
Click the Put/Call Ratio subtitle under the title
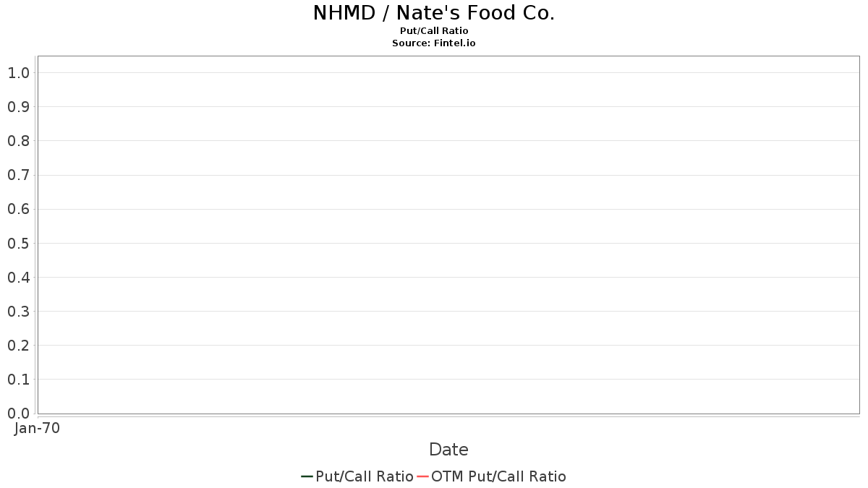[434, 31]
